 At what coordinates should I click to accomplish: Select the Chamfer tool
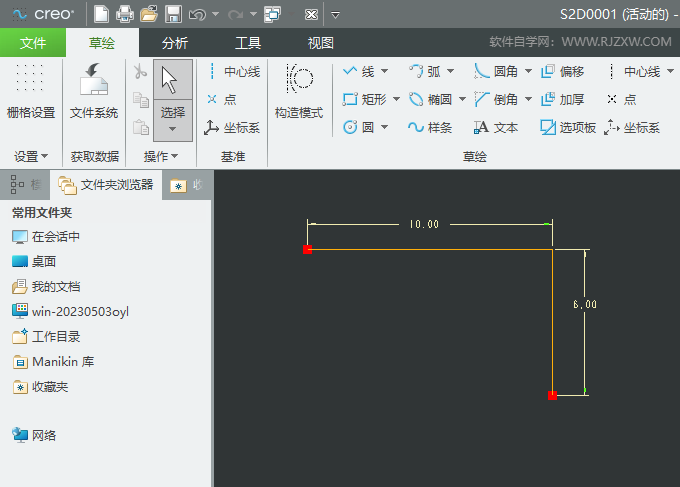coord(497,99)
